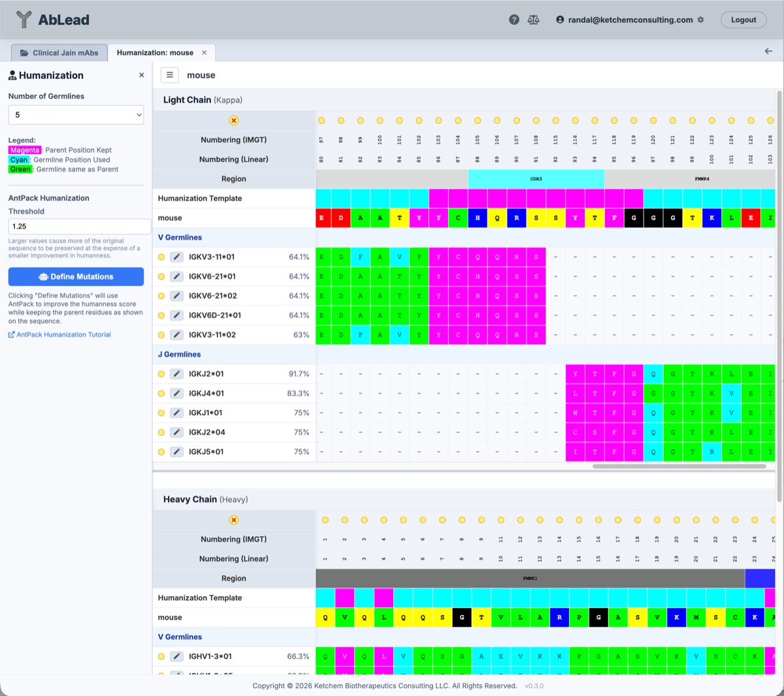
Task: Click the help question mark icon
Action: (x=514, y=20)
